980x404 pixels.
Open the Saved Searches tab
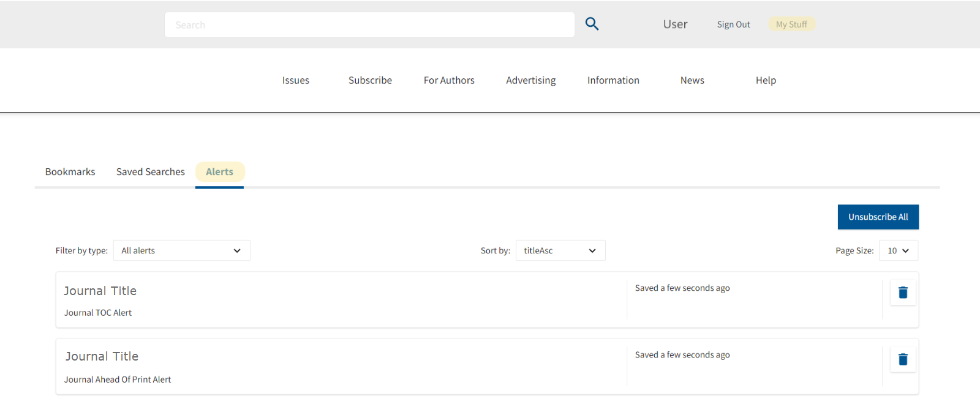click(150, 172)
